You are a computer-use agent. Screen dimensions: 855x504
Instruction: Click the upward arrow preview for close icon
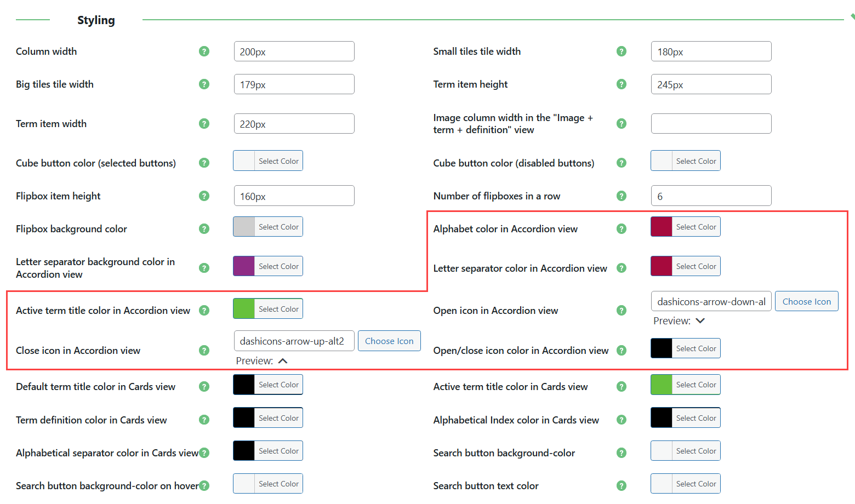point(283,360)
